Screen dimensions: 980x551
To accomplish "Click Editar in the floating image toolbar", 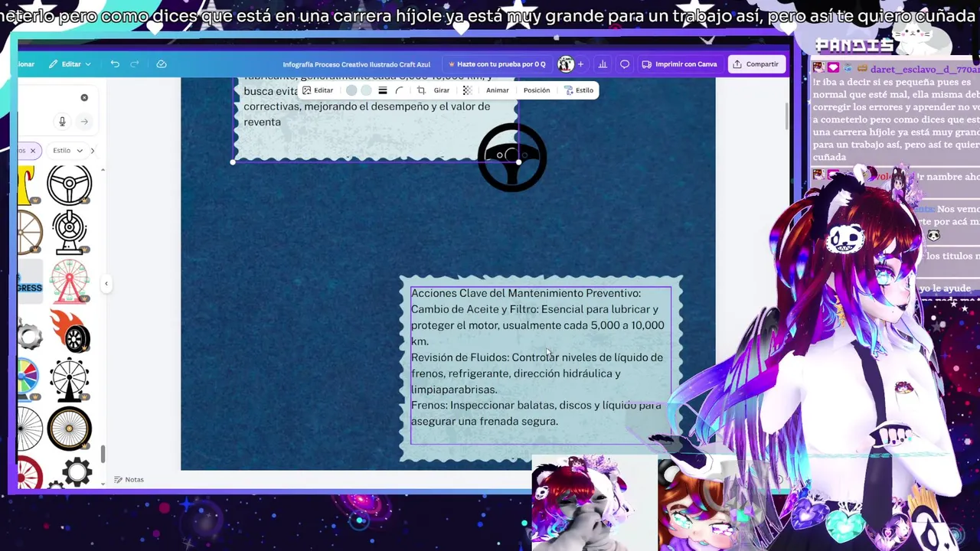I will coord(318,90).
